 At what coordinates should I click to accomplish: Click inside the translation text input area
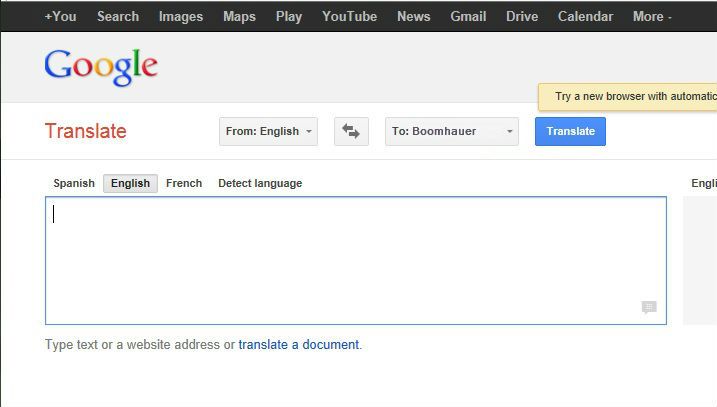[355, 260]
